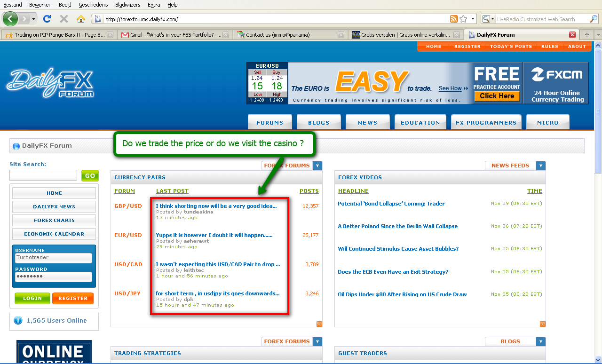Open the Potential 'Bond Collapse' Coming: Trader headline
602x364 pixels.
(391, 204)
